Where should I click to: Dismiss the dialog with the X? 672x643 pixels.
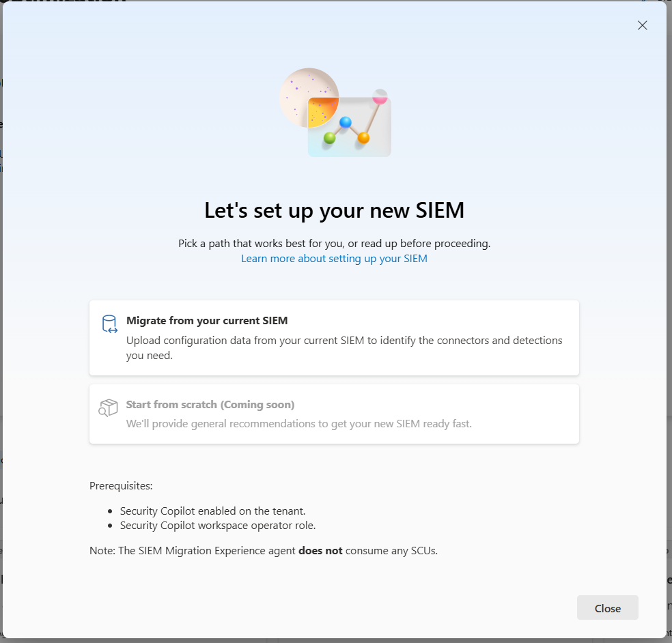click(x=642, y=25)
